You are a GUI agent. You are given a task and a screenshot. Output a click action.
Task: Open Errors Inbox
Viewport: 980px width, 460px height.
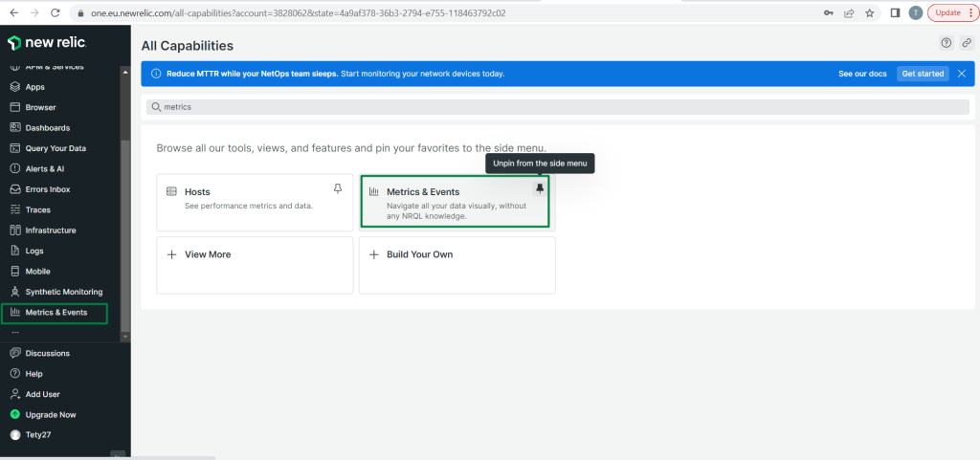tap(48, 189)
